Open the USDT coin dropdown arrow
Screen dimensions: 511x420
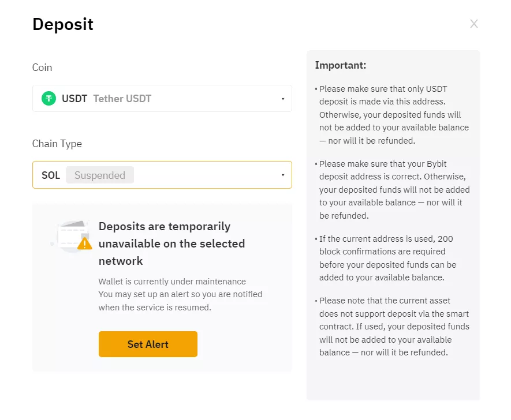click(284, 98)
